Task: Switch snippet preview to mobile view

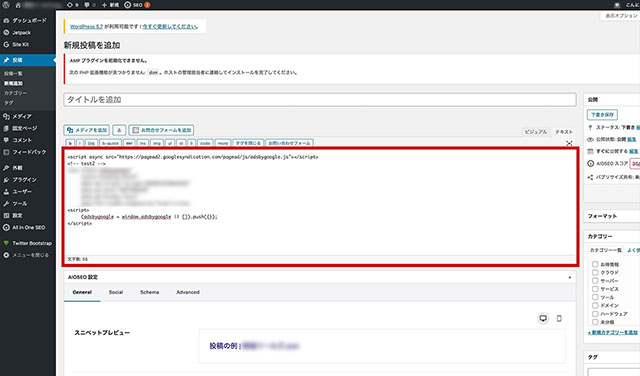Action: point(559,318)
